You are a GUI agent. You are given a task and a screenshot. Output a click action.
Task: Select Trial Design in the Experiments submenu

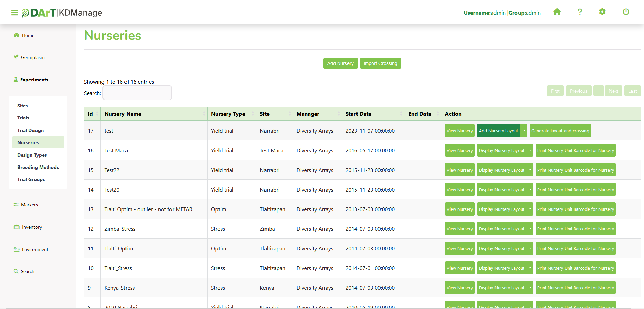30,131
